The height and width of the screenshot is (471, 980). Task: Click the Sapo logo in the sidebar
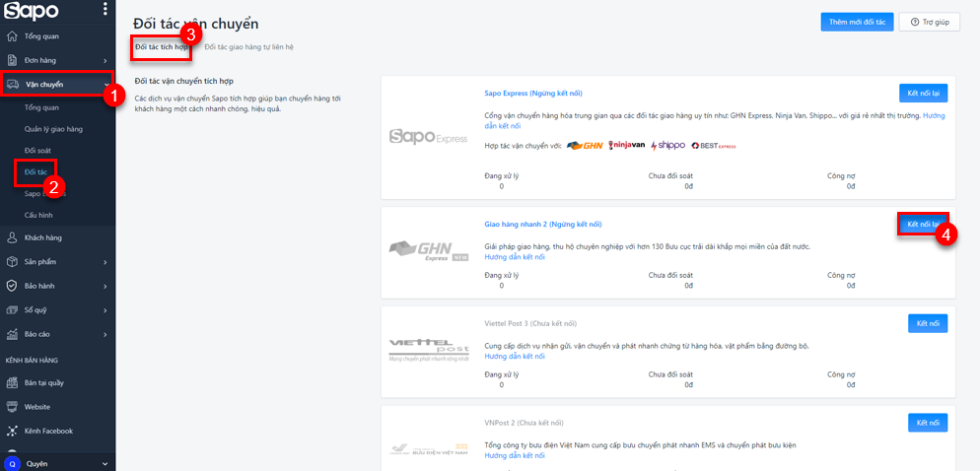click(32, 10)
